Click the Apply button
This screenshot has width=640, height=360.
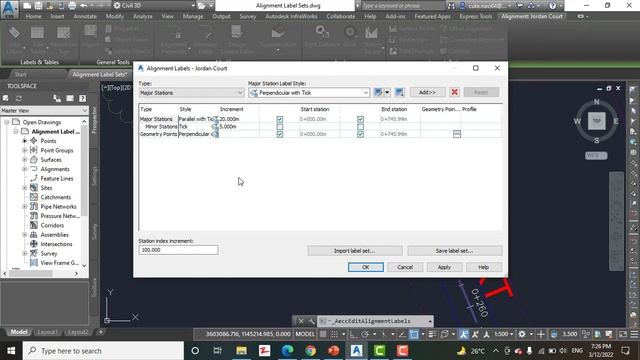[444, 267]
